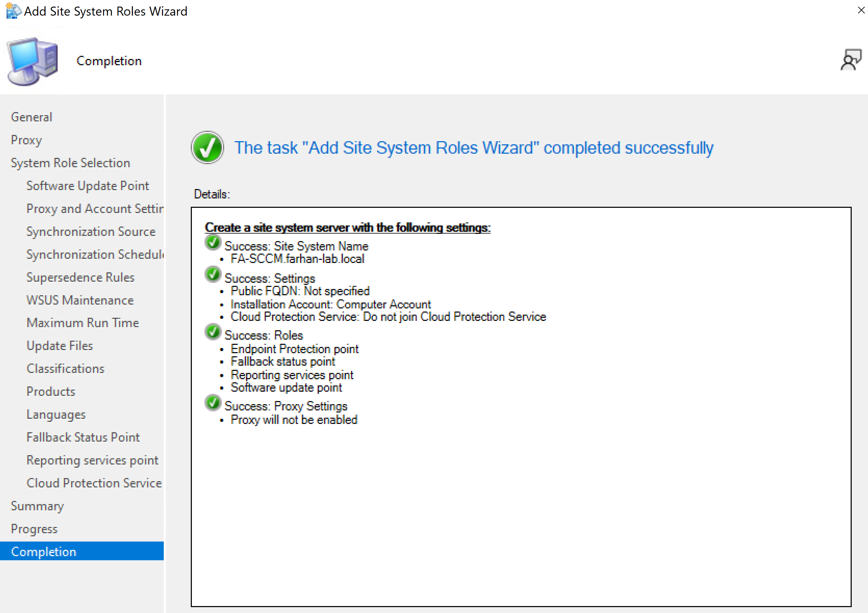Close the Add Site System Roles Wizard

tap(861, 10)
